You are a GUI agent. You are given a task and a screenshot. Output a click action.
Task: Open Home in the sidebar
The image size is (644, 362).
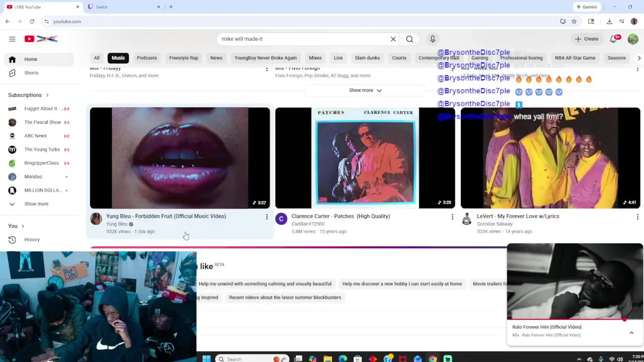pos(38,59)
